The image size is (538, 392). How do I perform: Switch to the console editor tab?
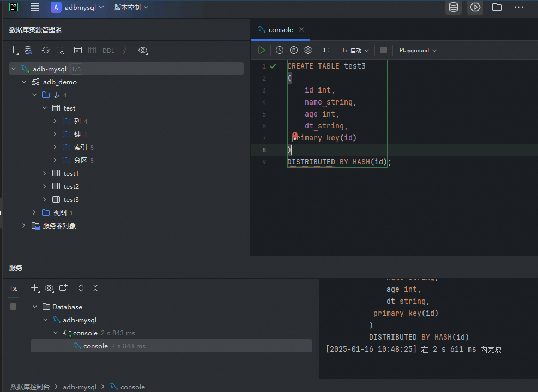(x=281, y=30)
